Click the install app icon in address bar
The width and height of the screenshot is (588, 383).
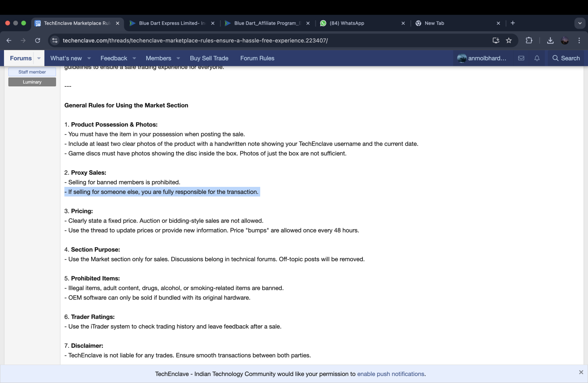pos(496,40)
